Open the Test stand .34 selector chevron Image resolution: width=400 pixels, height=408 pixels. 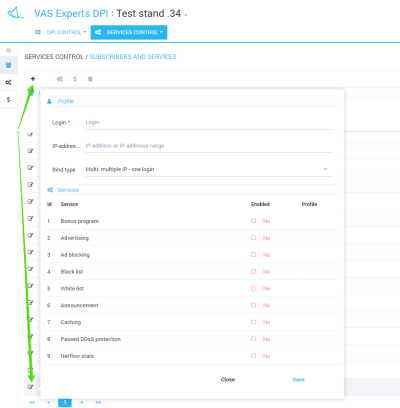[186, 15]
